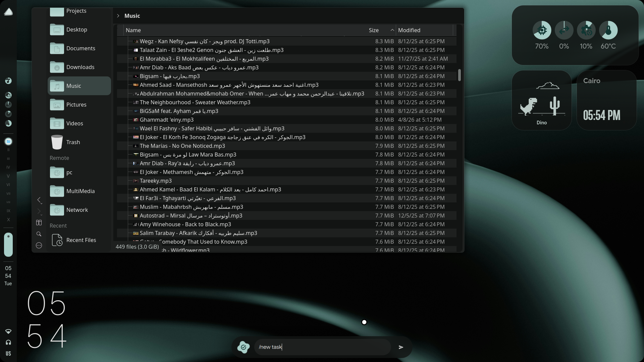
Task: Click the temperature 60°C gauge icon
Action: [608, 31]
